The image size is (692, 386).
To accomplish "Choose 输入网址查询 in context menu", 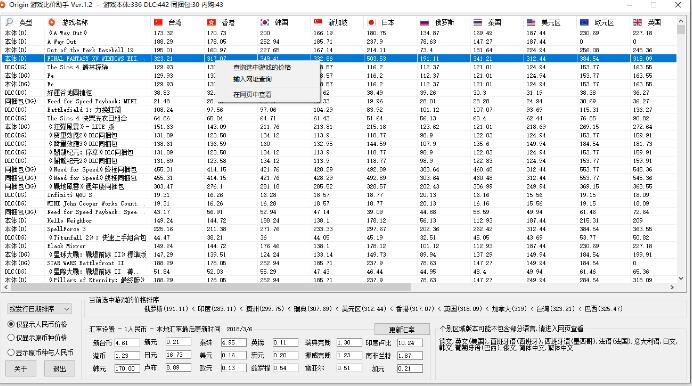I will (x=252, y=79).
